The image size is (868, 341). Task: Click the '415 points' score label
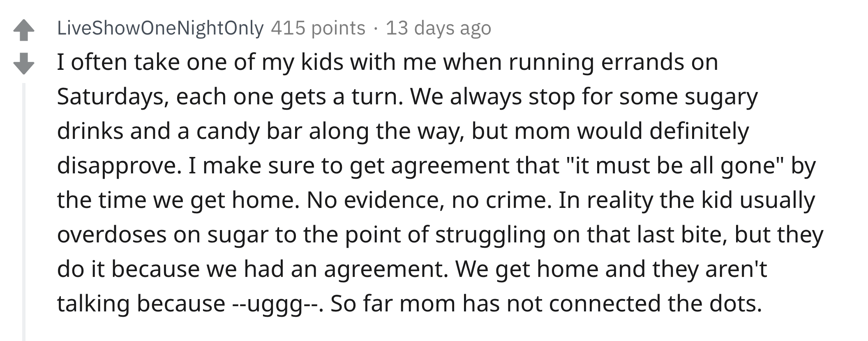[318, 28]
